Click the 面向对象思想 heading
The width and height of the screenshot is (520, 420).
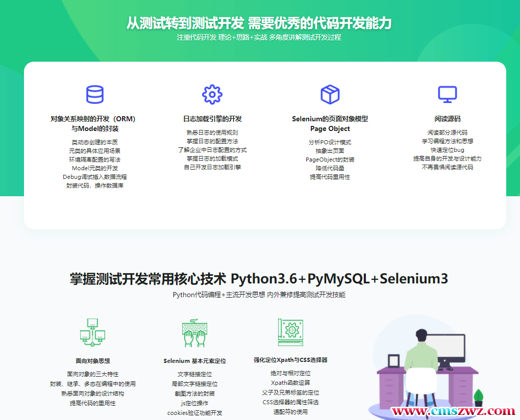[92, 361]
